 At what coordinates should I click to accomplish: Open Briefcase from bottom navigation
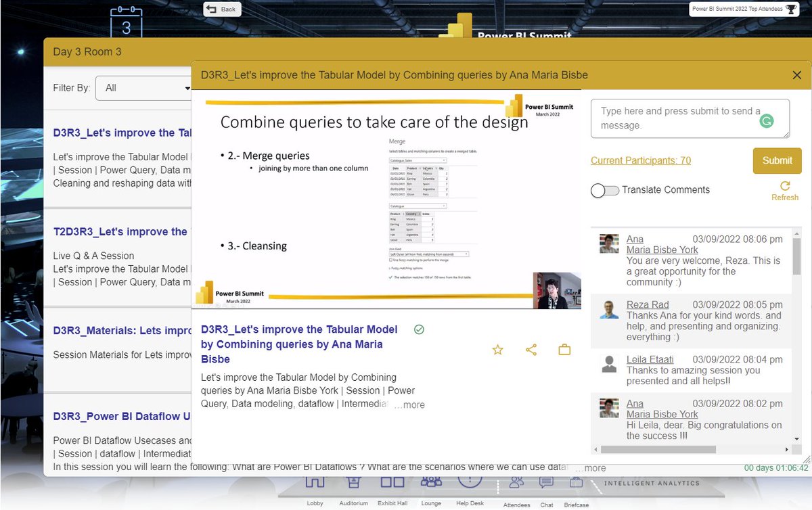click(576, 492)
